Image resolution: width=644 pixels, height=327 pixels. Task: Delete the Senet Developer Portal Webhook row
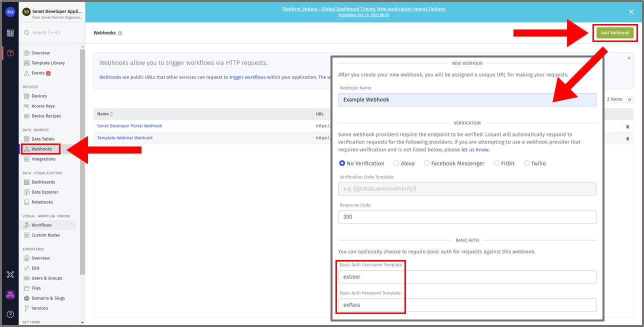(628, 126)
